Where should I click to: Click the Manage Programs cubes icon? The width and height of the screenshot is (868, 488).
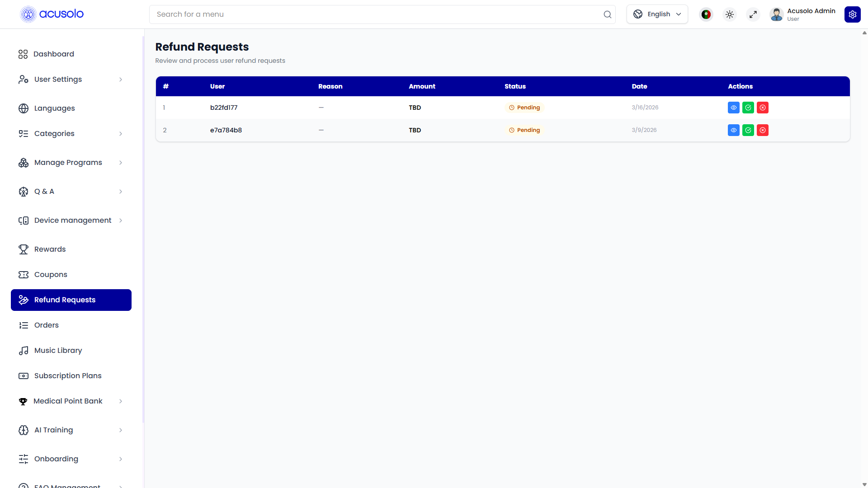[x=24, y=163]
